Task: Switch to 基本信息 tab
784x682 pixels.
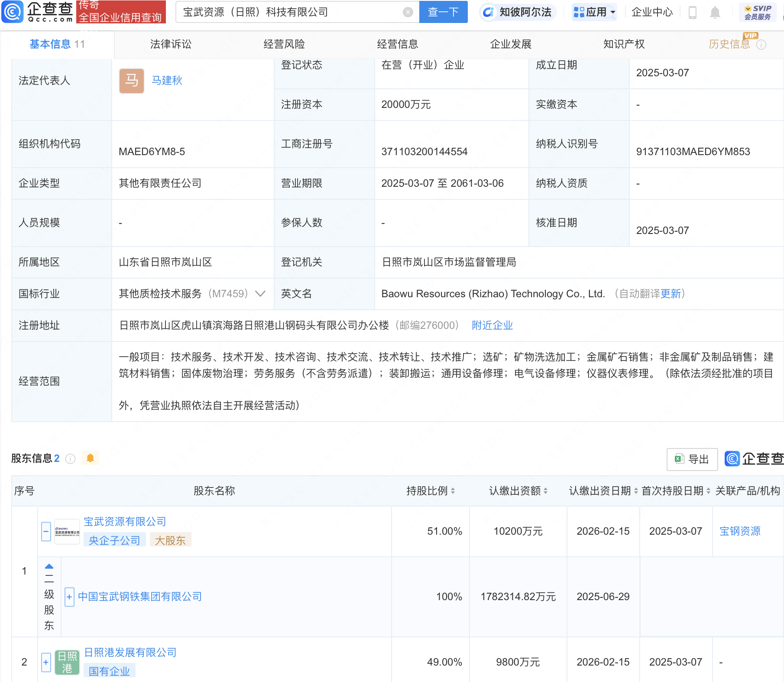Action: coord(57,44)
